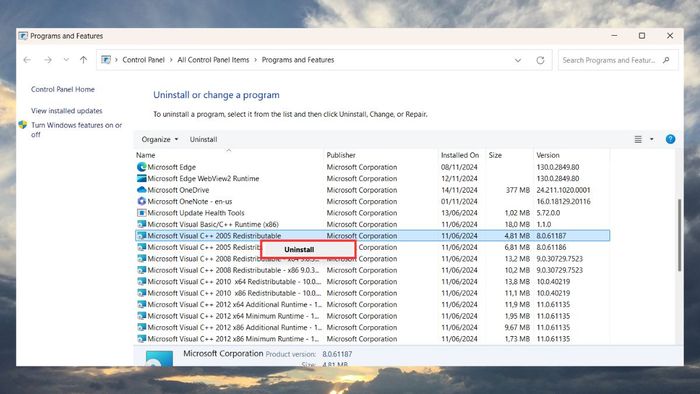700x394 pixels.
Task: Sort by the Name column header
Action: pyautogui.click(x=146, y=155)
